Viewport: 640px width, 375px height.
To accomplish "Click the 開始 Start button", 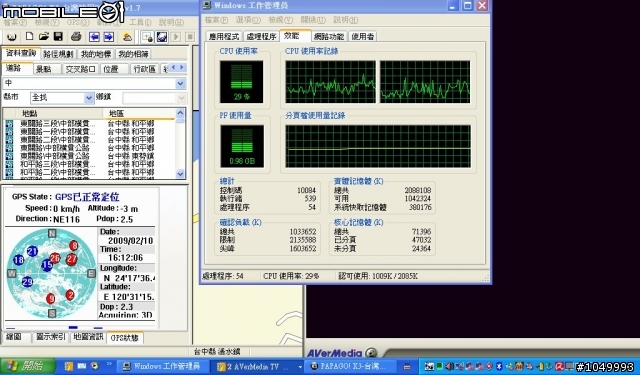I will (x=28, y=366).
